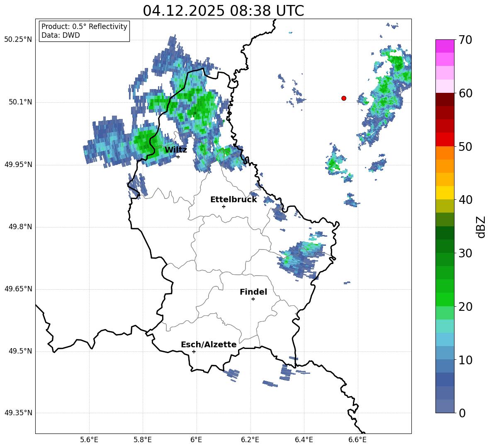Screen dimensions: 491x448
Task: Click the colorbar tick value 10
Action: pos(465,360)
